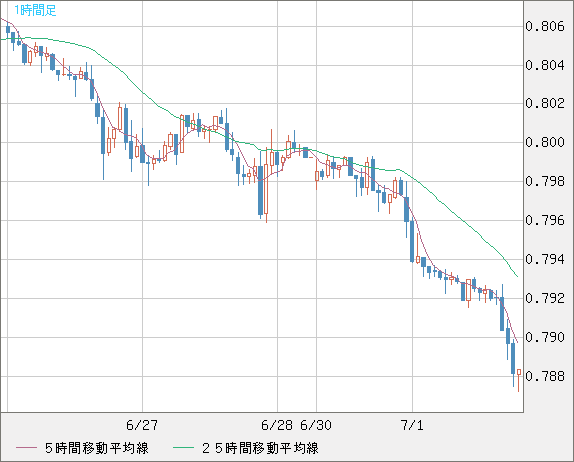Click the 0.792 price axis label
Viewport: 574px width, 462px height.
tap(545, 298)
